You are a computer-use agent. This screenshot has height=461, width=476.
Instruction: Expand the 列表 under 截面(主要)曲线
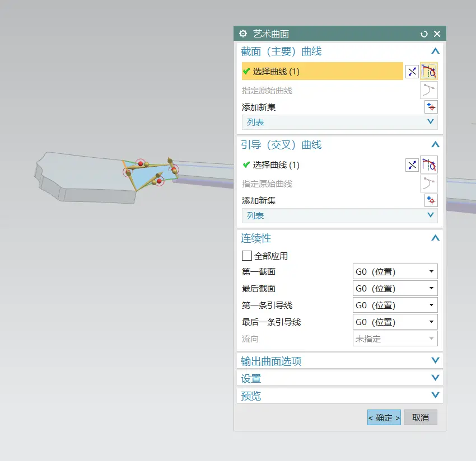(340, 122)
